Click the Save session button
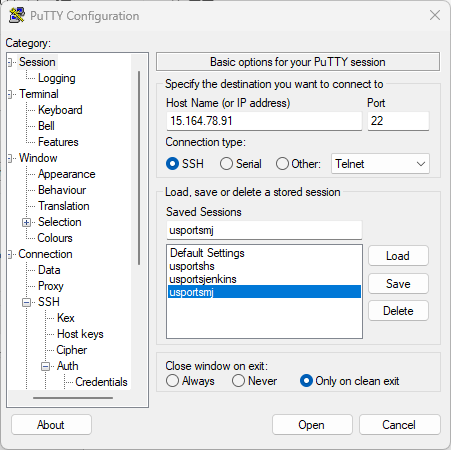The height and width of the screenshot is (450, 451). [x=398, y=284]
